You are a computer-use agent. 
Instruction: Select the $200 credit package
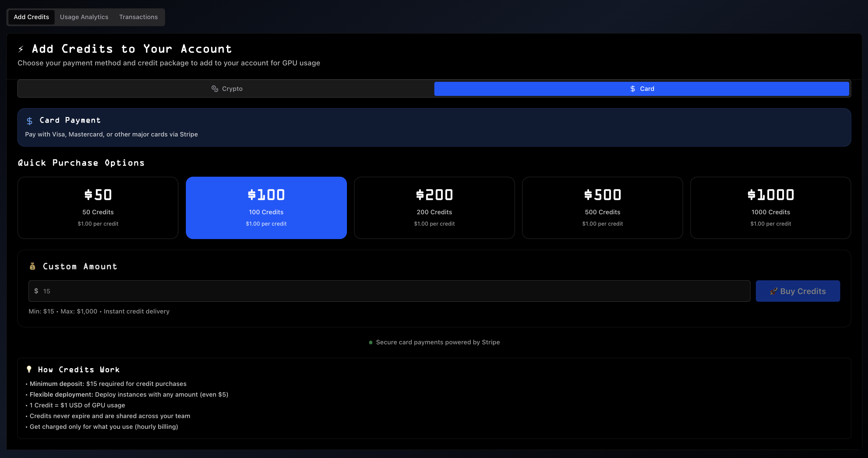point(434,208)
